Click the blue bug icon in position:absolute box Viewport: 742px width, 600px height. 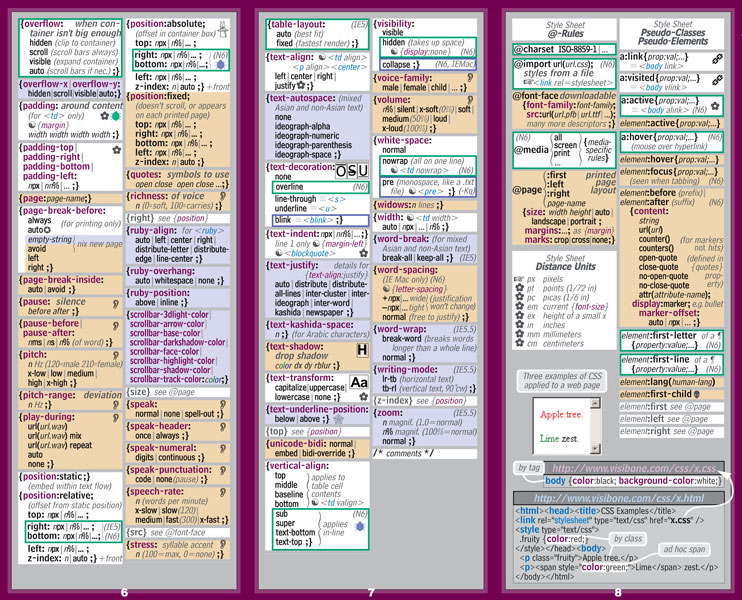click(220, 64)
